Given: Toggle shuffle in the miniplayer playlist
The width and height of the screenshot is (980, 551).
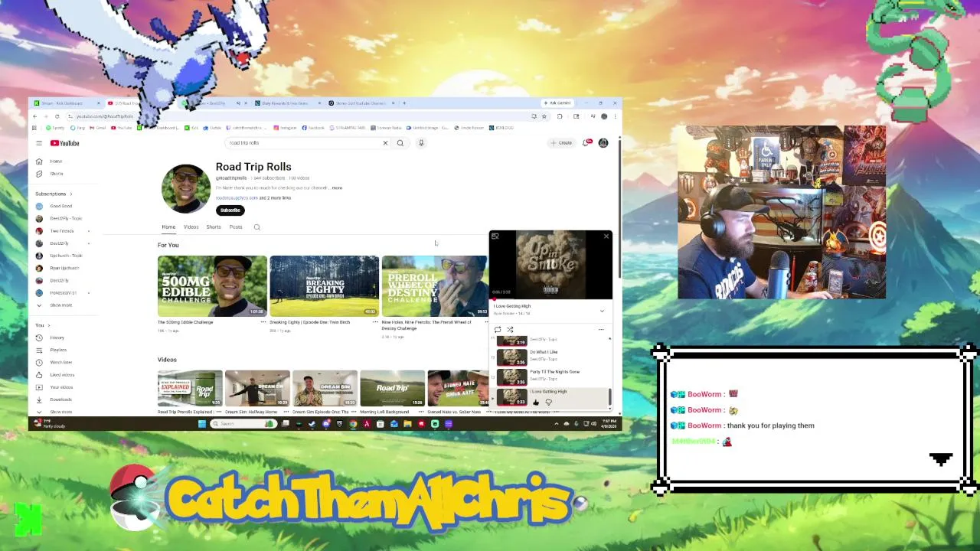Looking at the screenshot, I should point(510,330).
